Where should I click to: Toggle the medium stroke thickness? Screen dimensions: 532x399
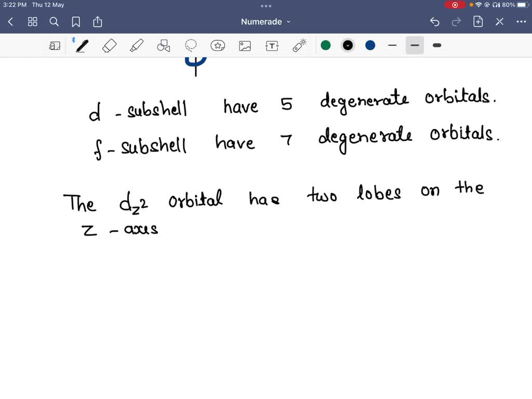(x=415, y=45)
